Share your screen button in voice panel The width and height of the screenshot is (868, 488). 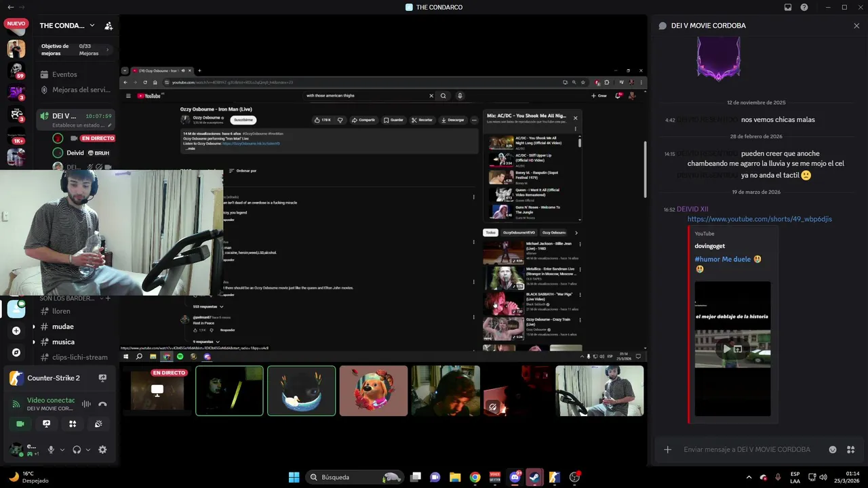(46, 424)
